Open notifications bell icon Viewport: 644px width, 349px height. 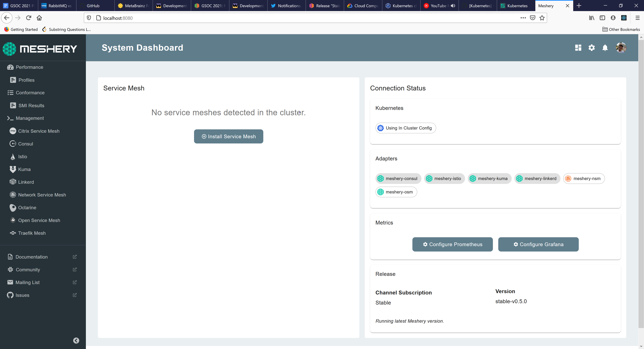click(605, 47)
